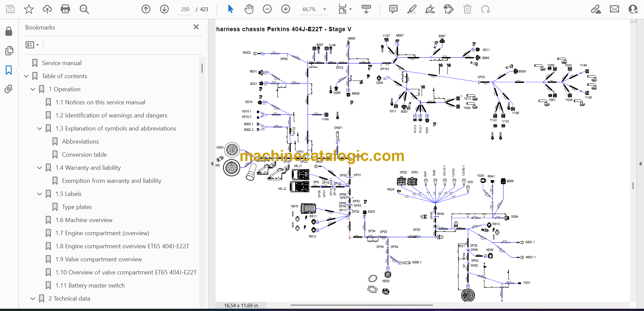Click the page number input field
The image size is (644, 311).
click(x=185, y=9)
